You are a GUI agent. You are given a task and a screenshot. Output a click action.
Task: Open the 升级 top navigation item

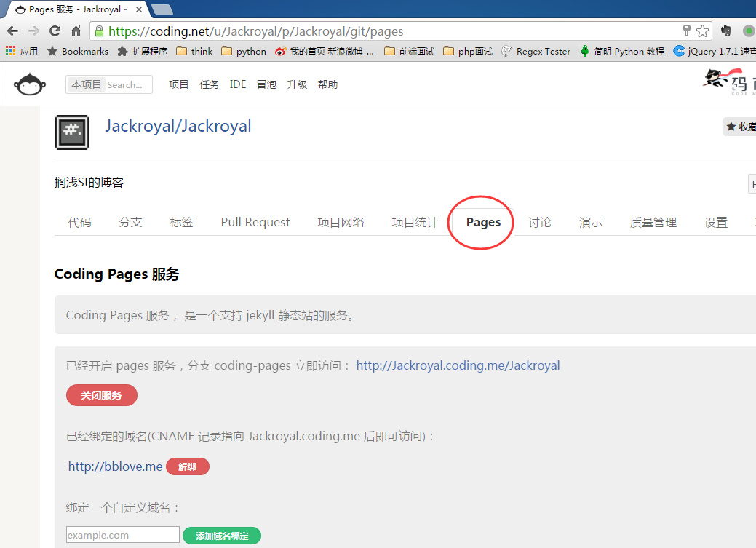(x=297, y=84)
